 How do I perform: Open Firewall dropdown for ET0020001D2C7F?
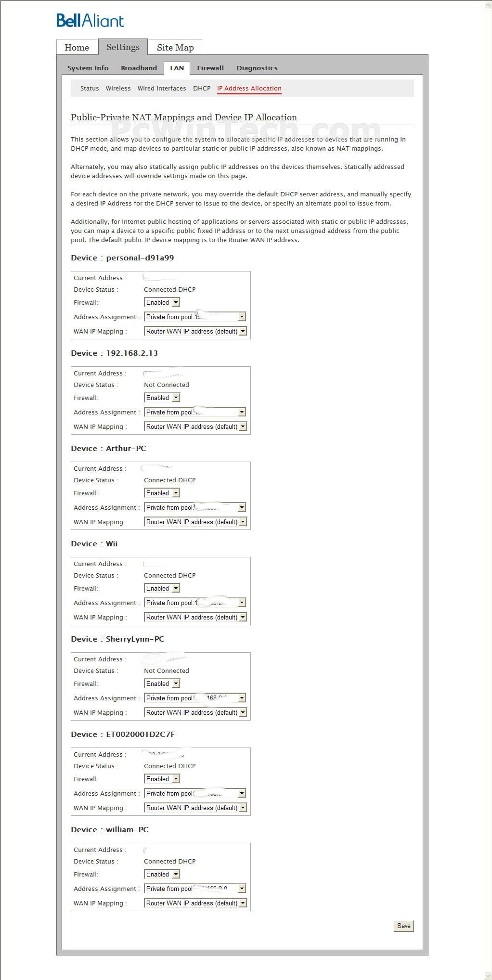point(162,779)
